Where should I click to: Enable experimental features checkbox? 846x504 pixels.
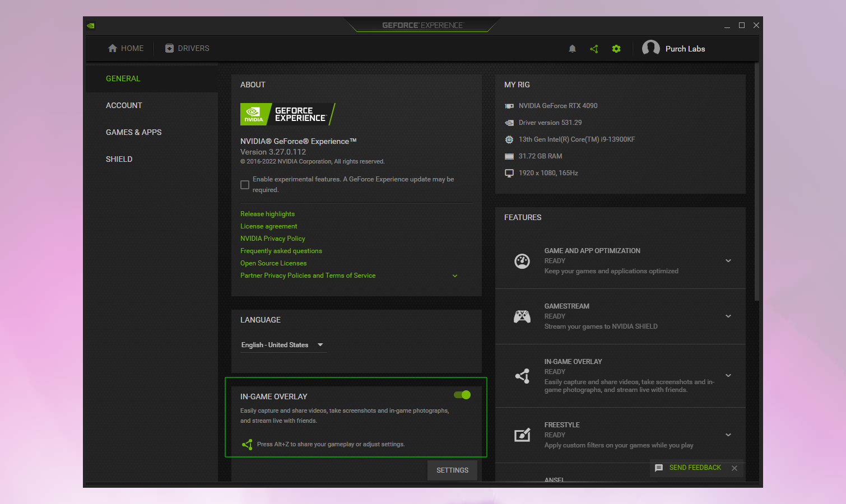click(x=244, y=184)
